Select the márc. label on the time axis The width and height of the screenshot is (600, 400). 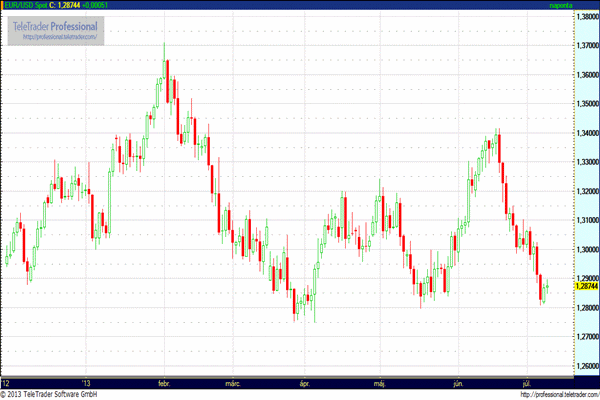[x=234, y=382]
